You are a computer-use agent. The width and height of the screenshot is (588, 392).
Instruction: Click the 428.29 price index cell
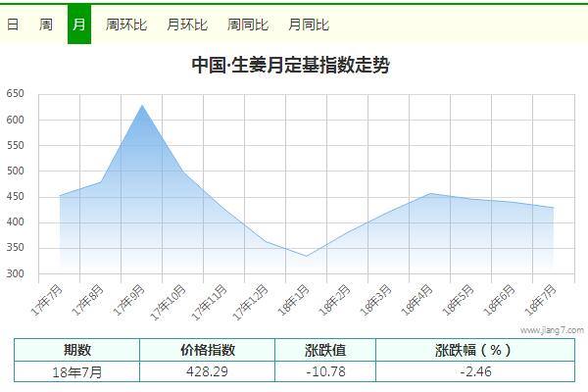pyautogui.click(x=208, y=371)
